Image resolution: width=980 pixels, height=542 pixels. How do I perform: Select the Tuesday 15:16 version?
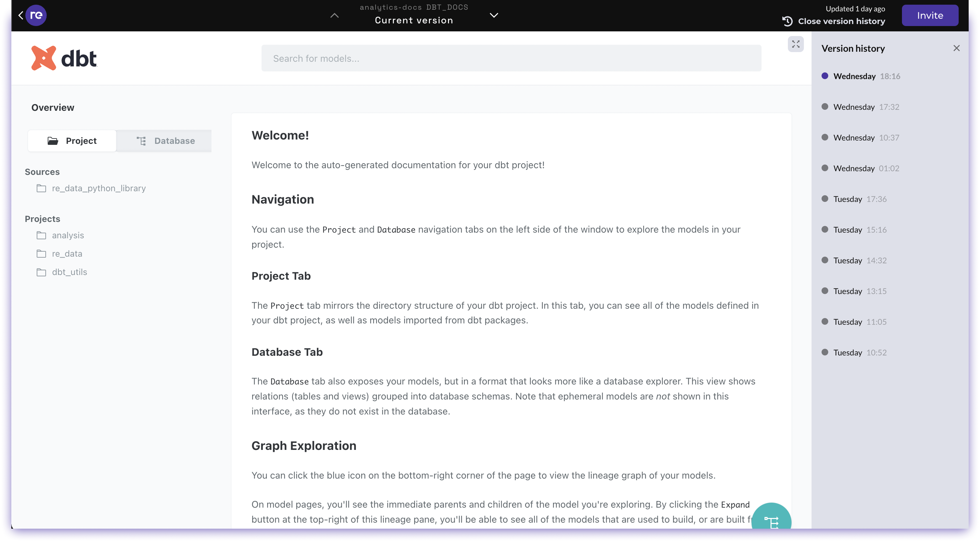click(854, 230)
